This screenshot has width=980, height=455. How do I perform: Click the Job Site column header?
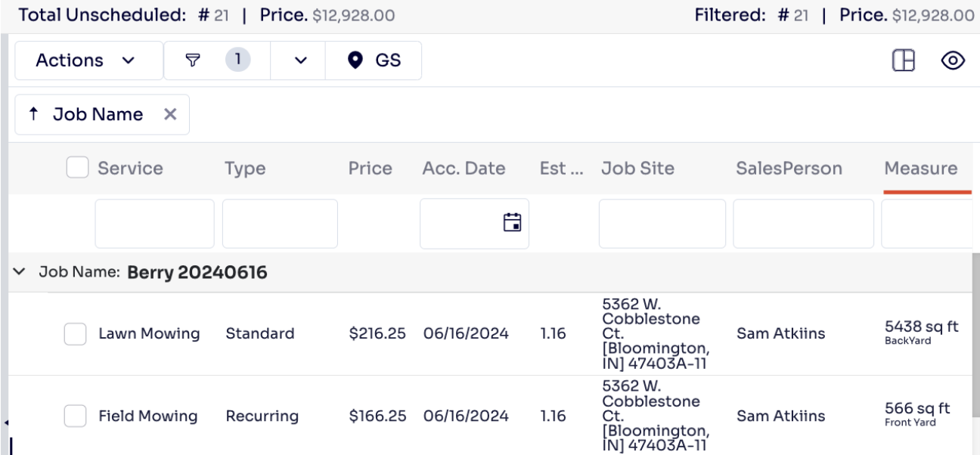637,169
